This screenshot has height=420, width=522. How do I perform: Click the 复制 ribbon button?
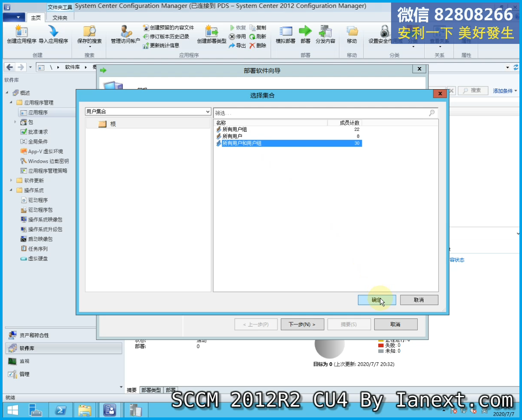click(258, 28)
